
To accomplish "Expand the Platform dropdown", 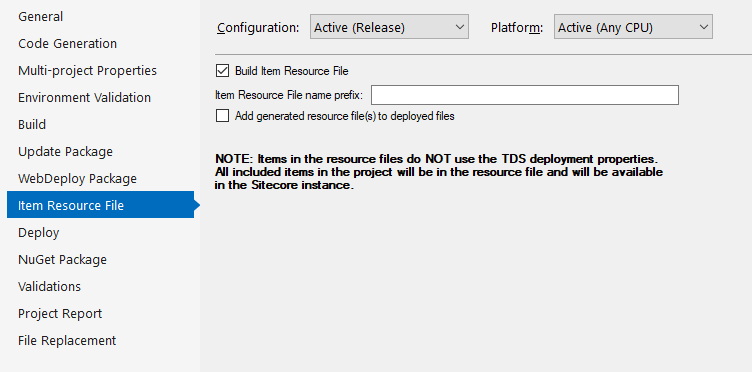I will click(x=633, y=27).
